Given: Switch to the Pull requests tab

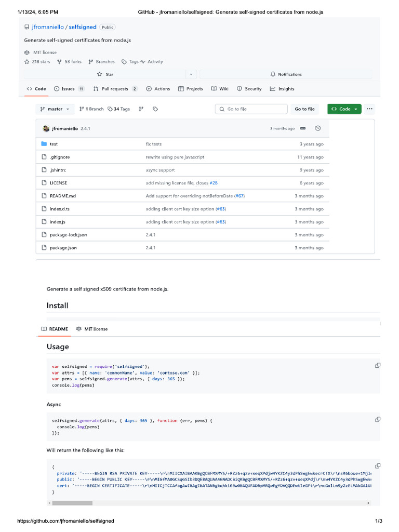Looking at the screenshot, I should pyautogui.click(x=115, y=89).
